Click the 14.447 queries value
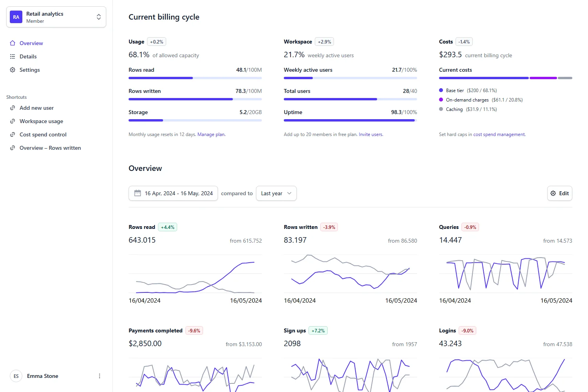 click(450, 240)
